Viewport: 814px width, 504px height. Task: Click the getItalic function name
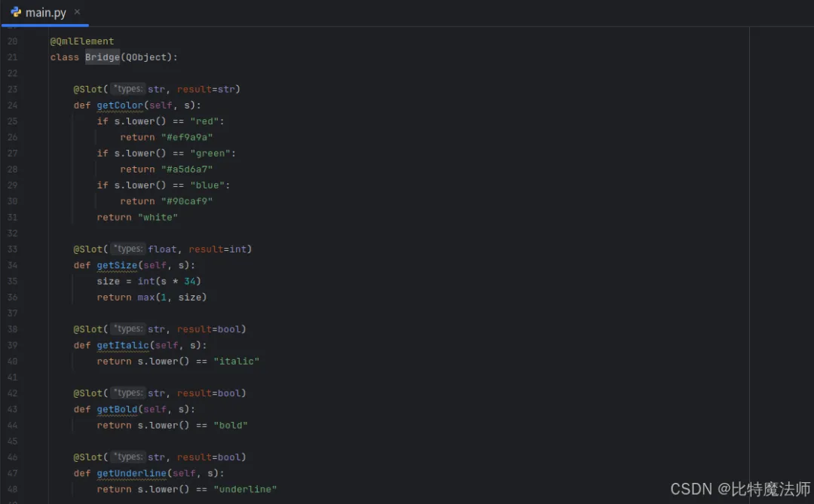123,345
